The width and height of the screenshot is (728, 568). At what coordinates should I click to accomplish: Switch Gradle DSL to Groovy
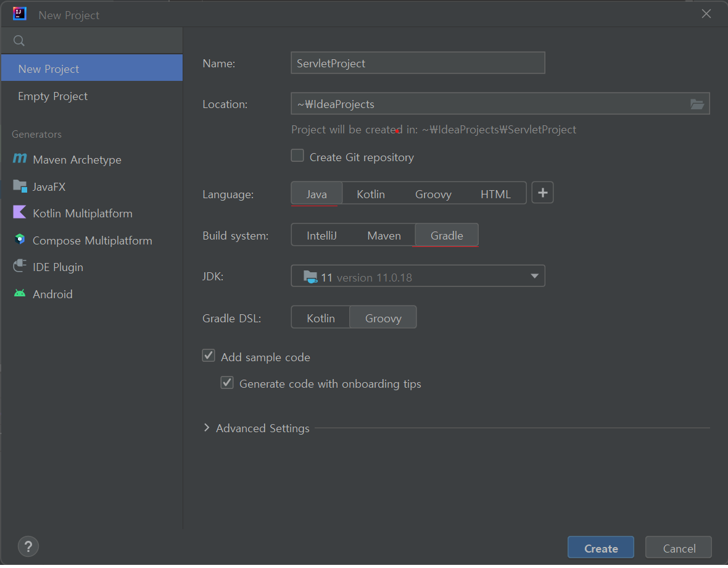383,319
